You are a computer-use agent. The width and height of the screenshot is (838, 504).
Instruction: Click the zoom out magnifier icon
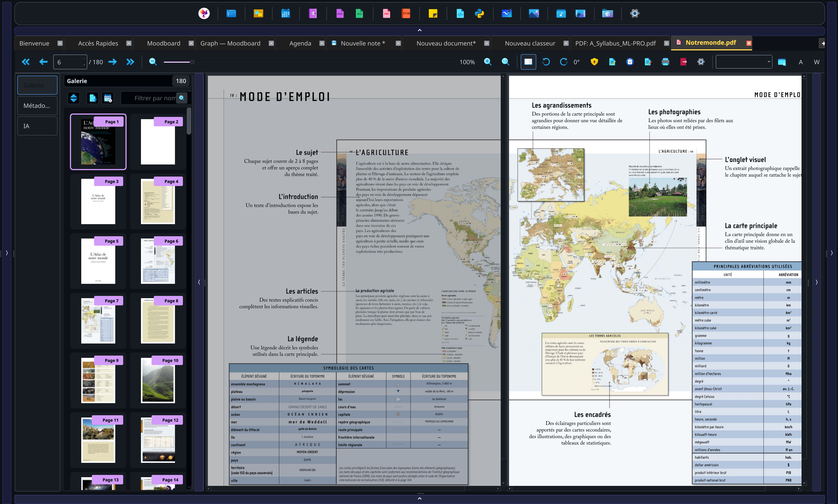153,62
